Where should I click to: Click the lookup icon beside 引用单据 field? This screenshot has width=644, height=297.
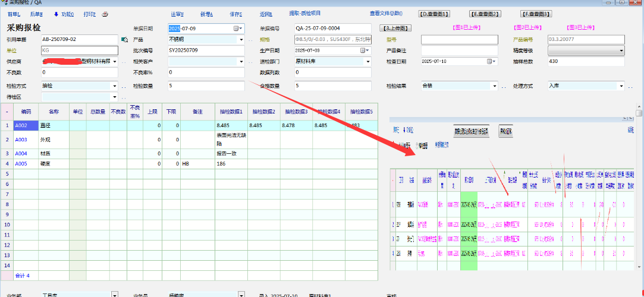tap(124, 39)
